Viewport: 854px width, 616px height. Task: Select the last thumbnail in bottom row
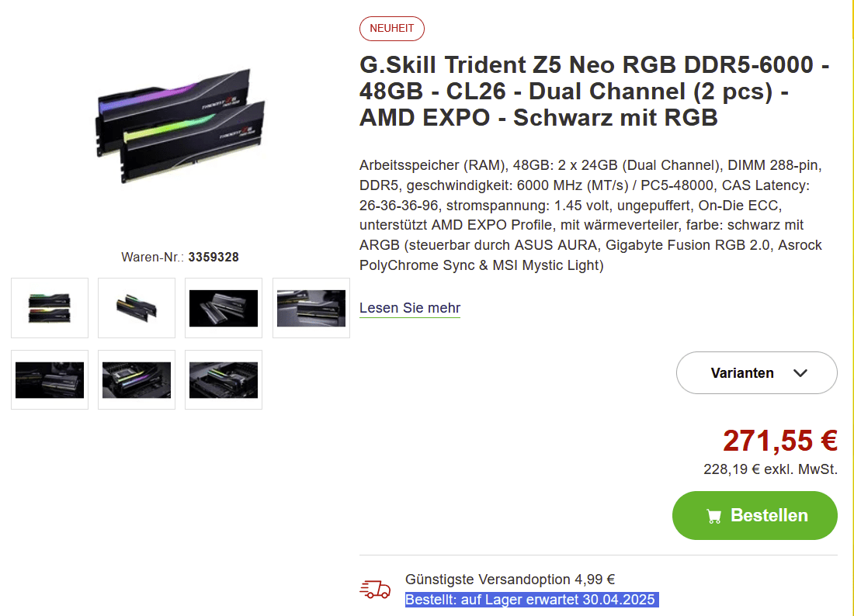pyautogui.click(x=224, y=380)
